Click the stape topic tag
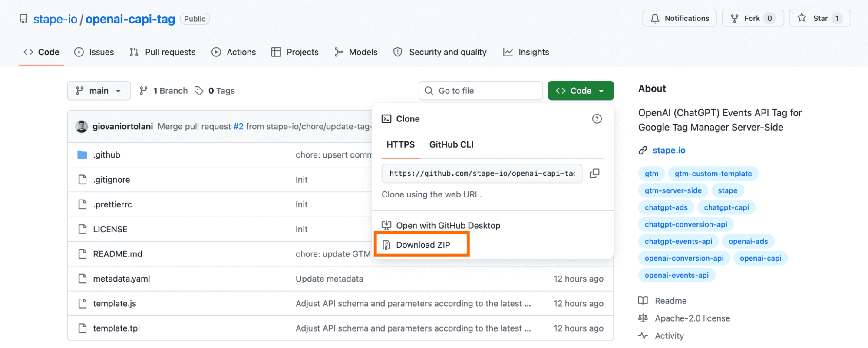 pyautogui.click(x=727, y=190)
